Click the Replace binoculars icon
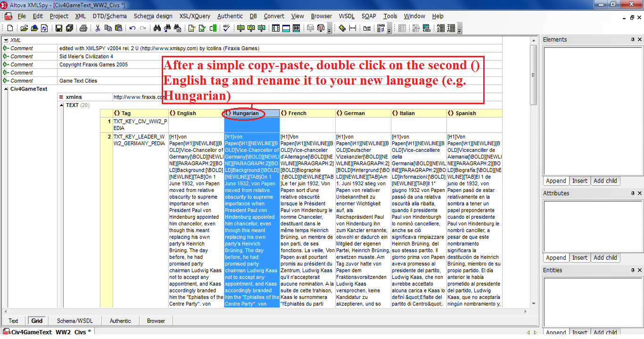This screenshot has height=339, width=644. (x=178, y=28)
